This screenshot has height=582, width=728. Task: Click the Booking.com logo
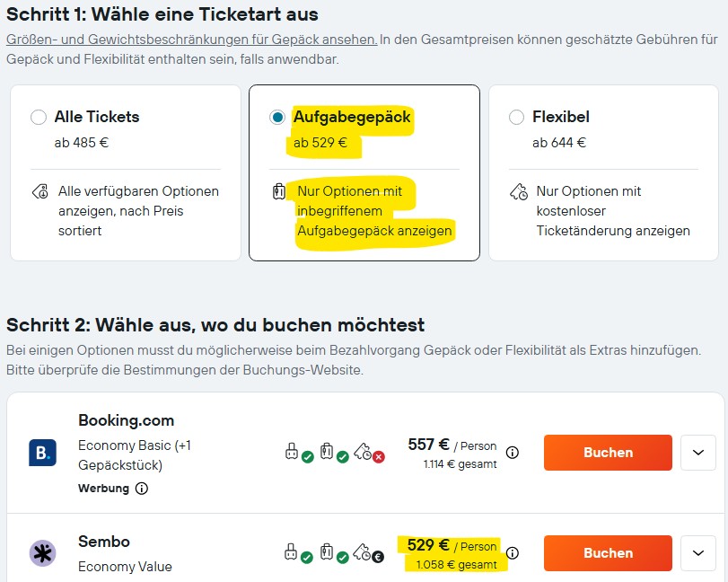pyautogui.click(x=42, y=453)
